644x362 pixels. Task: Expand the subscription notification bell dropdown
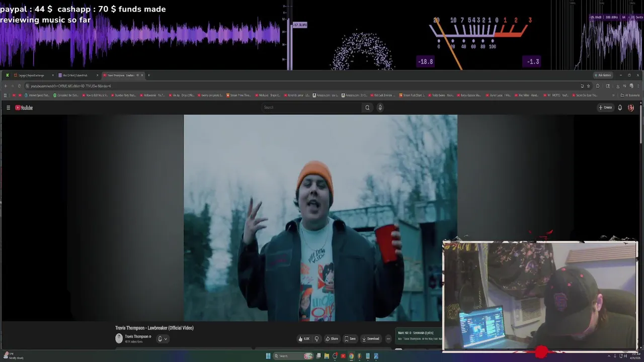(163, 338)
